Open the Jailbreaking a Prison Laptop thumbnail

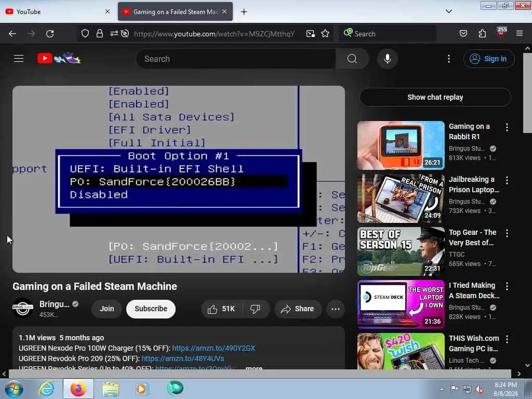point(401,198)
